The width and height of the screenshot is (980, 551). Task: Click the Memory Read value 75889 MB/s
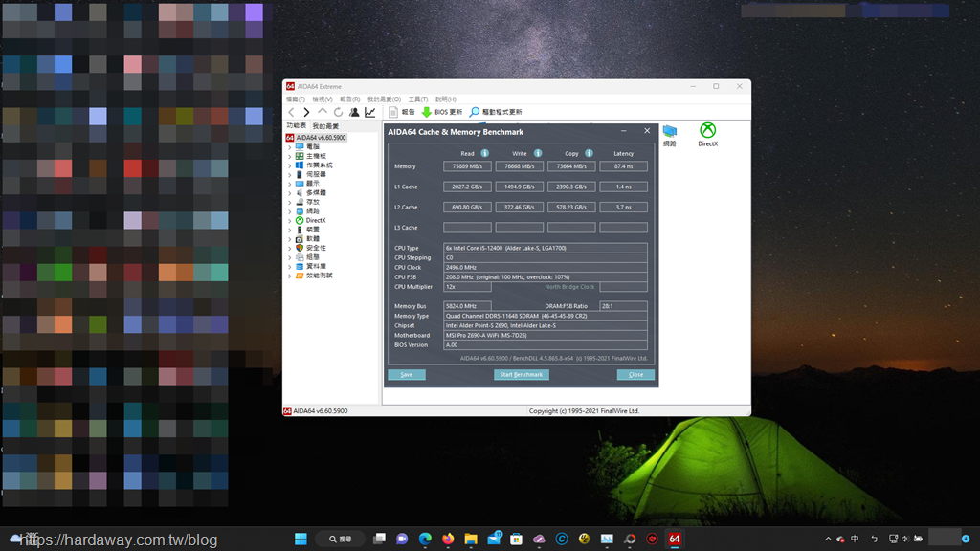pyautogui.click(x=467, y=166)
